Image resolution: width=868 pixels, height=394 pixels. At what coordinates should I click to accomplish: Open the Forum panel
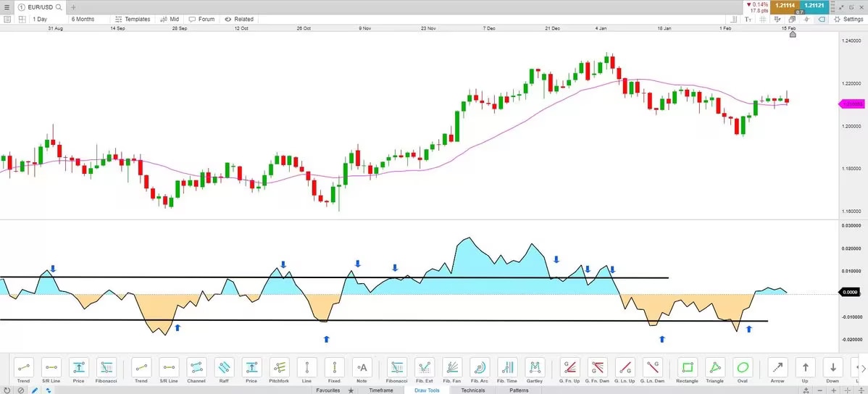[x=201, y=19]
